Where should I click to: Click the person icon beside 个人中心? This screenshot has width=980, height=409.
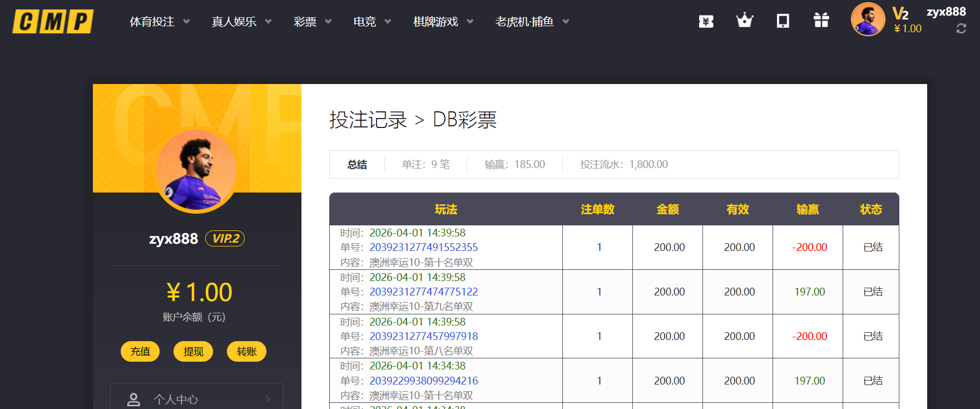tap(133, 399)
